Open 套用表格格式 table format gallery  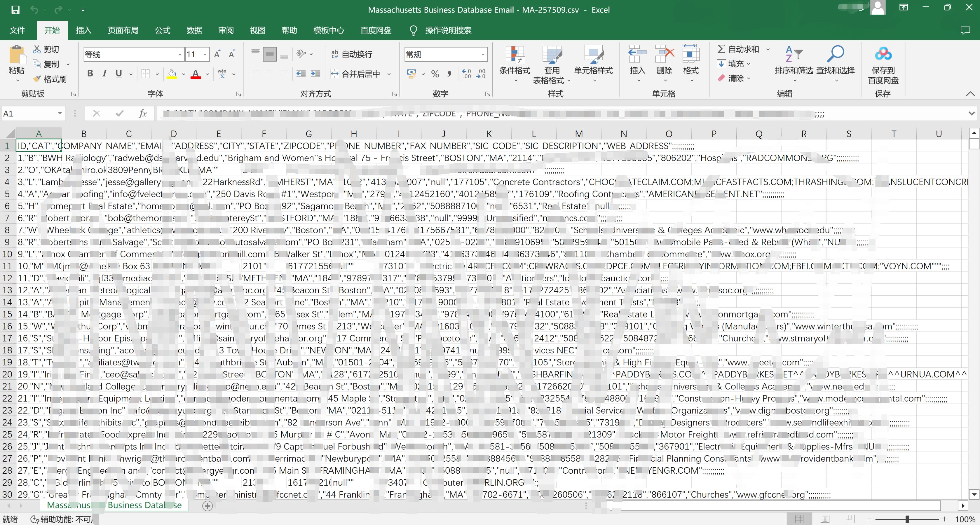click(x=552, y=65)
